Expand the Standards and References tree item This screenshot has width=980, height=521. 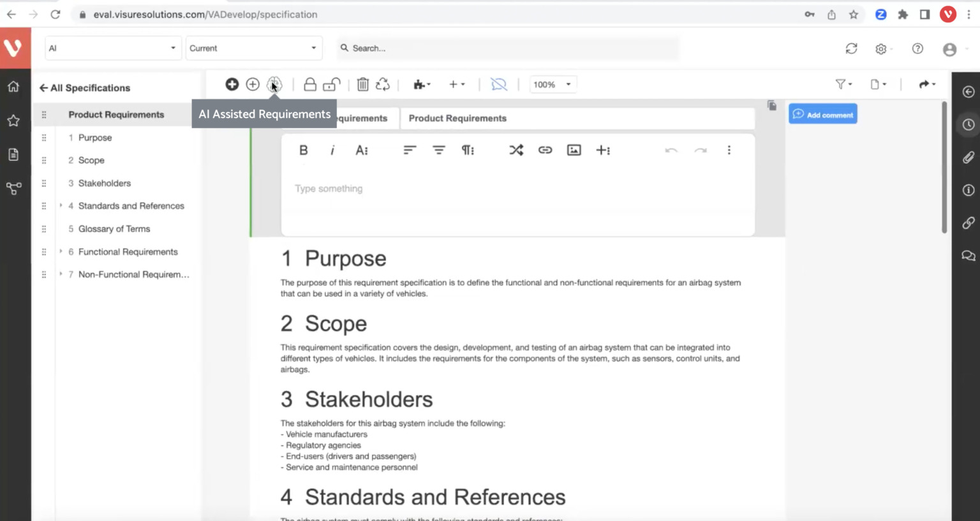click(61, 205)
